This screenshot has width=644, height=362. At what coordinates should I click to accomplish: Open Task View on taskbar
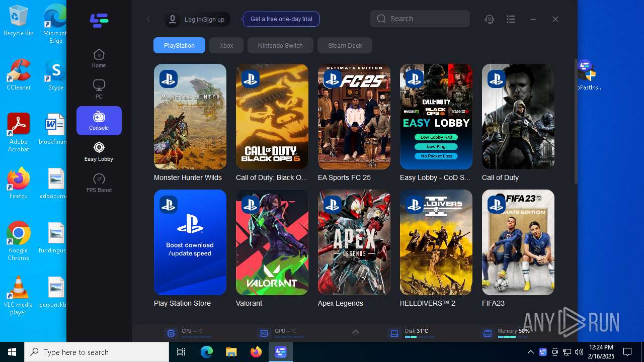pos(181,352)
